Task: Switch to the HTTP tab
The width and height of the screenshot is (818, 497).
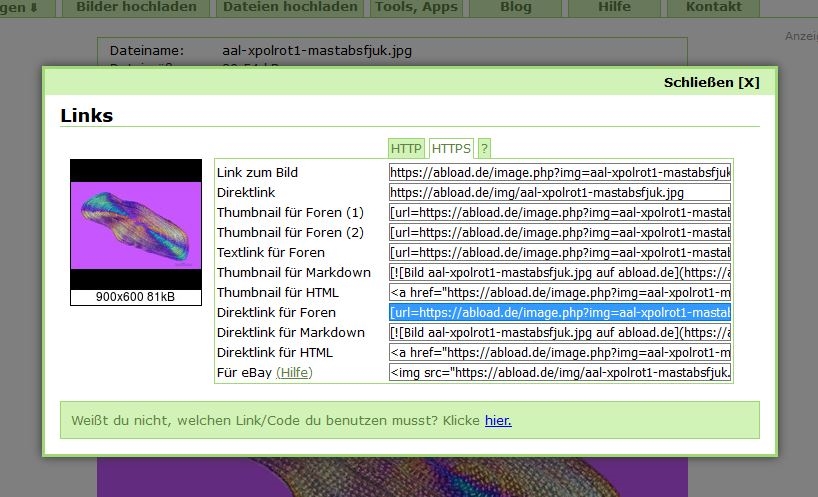Action: (406, 148)
